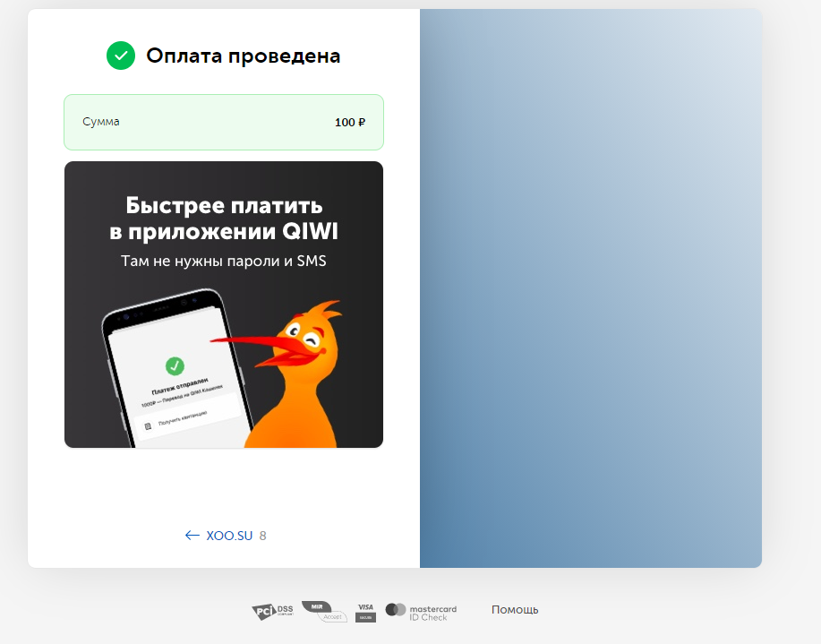
Task: Open the QIWI app promotional banner
Action: coord(224,305)
